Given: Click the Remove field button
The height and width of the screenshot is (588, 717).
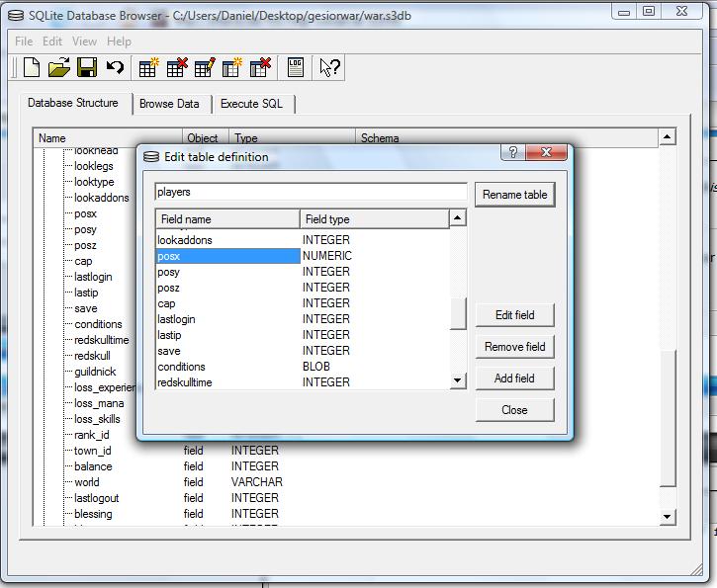Looking at the screenshot, I should pyautogui.click(x=515, y=347).
